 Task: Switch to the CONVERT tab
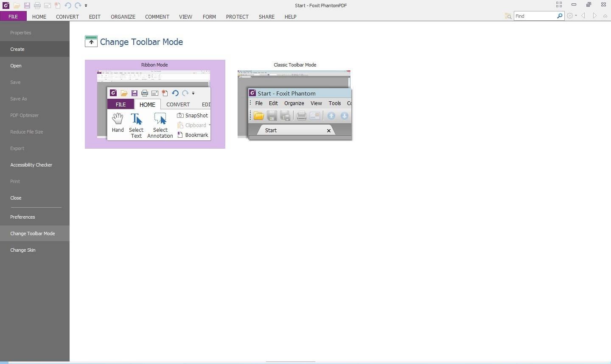click(x=67, y=17)
